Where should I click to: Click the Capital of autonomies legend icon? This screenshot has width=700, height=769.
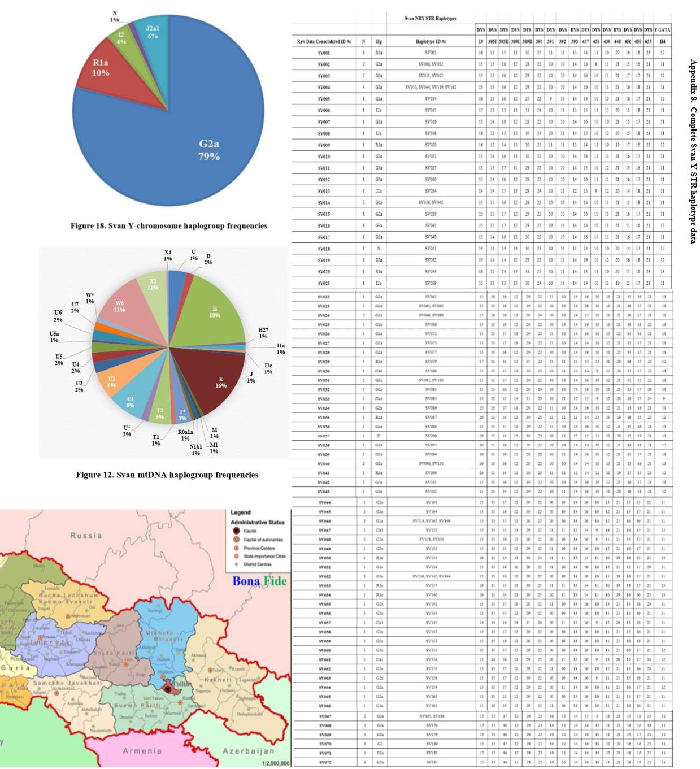(x=236, y=540)
